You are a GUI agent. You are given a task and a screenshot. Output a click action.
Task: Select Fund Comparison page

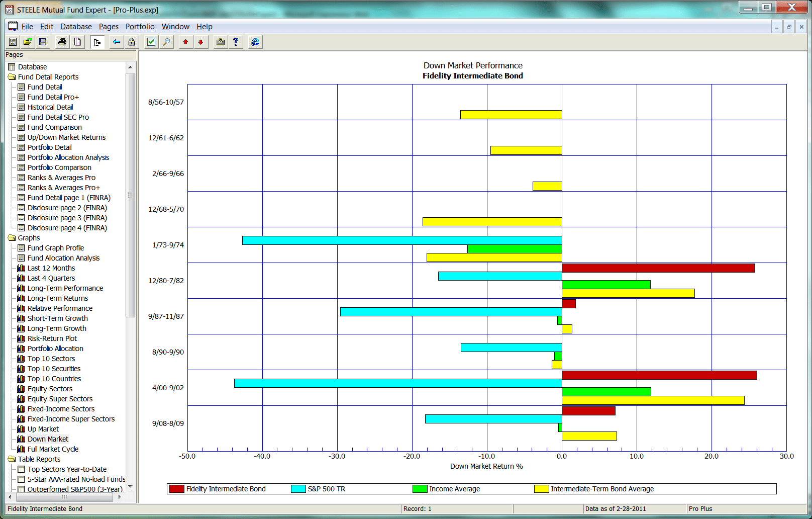click(54, 127)
